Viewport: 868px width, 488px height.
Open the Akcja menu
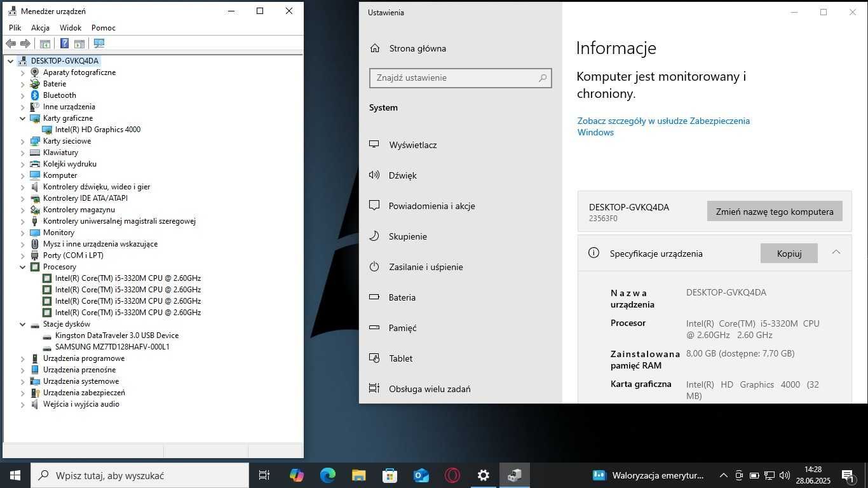pyautogui.click(x=41, y=28)
